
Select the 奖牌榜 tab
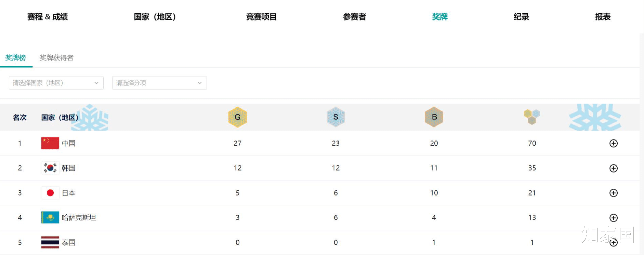16,58
